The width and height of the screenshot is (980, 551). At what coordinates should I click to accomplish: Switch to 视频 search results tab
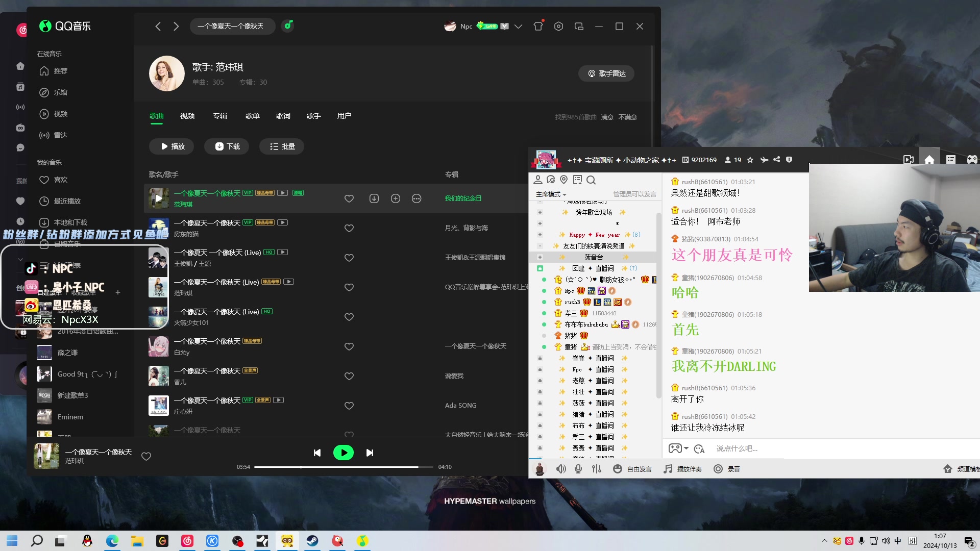tap(187, 116)
